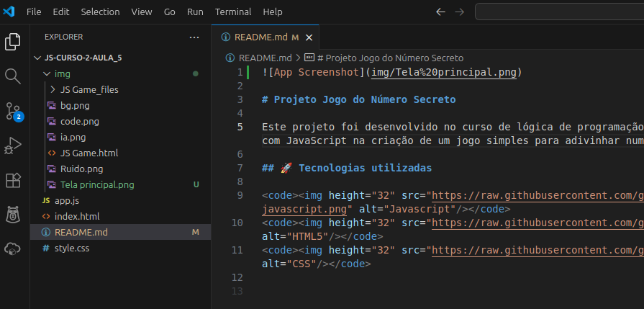Click Ruido.png image file icon
This screenshot has width=644, height=309.
point(52,169)
